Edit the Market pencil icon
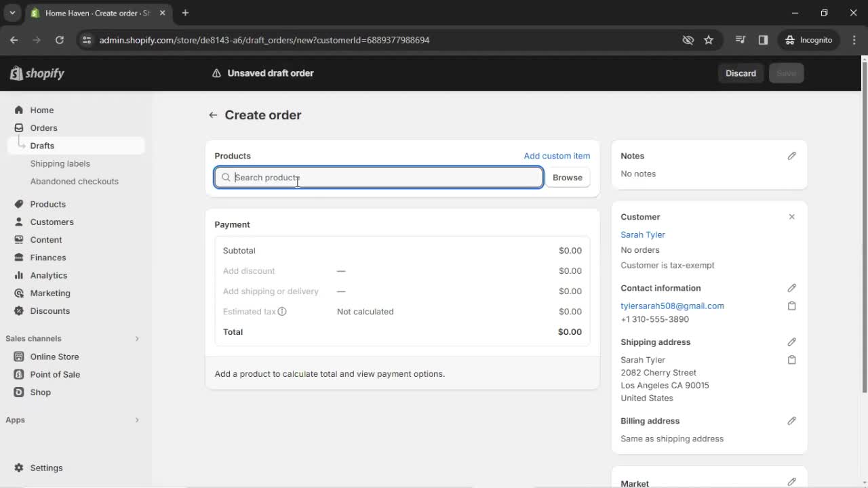868x488 pixels. pos(791,482)
